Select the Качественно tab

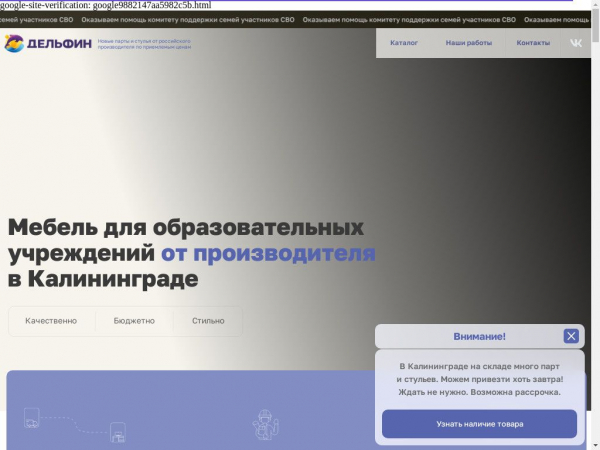click(x=51, y=321)
